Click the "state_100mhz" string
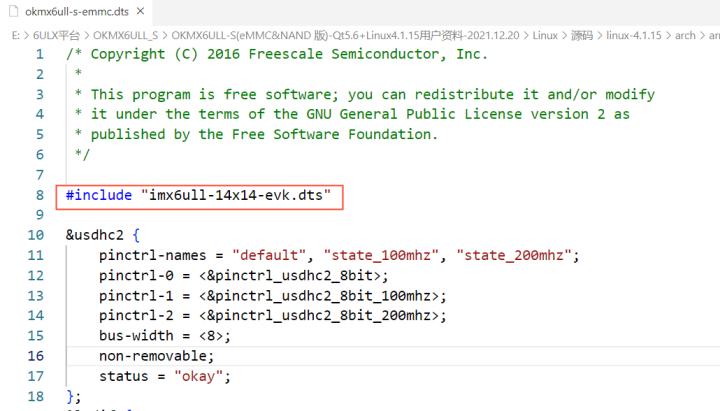The height and width of the screenshot is (411, 720). (381, 255)
